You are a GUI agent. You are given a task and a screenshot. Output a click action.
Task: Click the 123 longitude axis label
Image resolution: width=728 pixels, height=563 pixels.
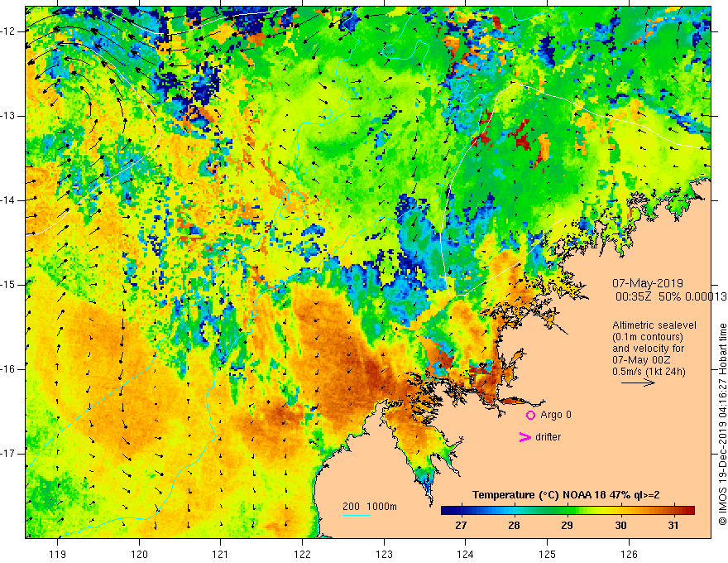384,554
